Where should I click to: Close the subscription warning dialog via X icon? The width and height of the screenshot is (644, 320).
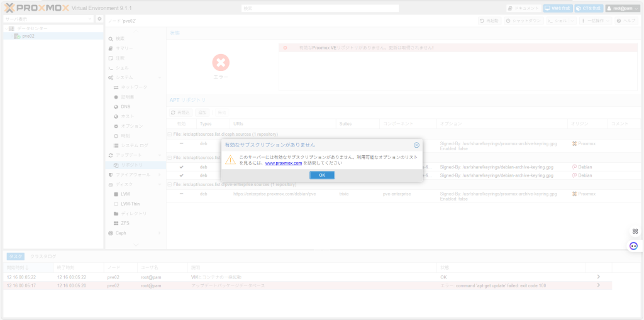(x=416, y=145)
